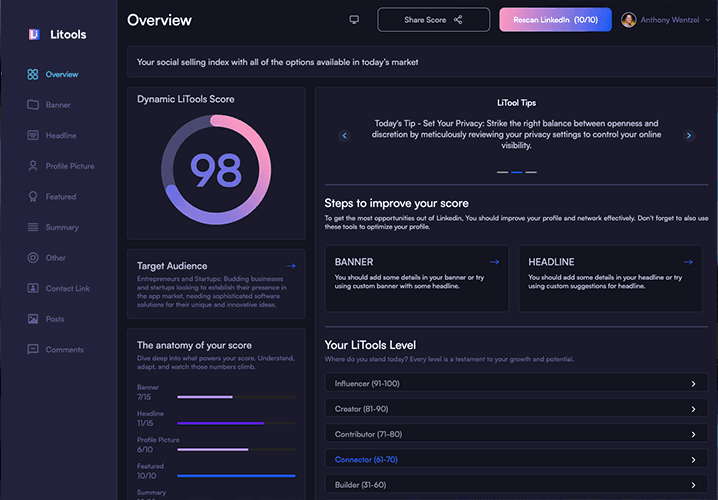
Task: Click the Share Score button
Action: [x=433, y=20]
